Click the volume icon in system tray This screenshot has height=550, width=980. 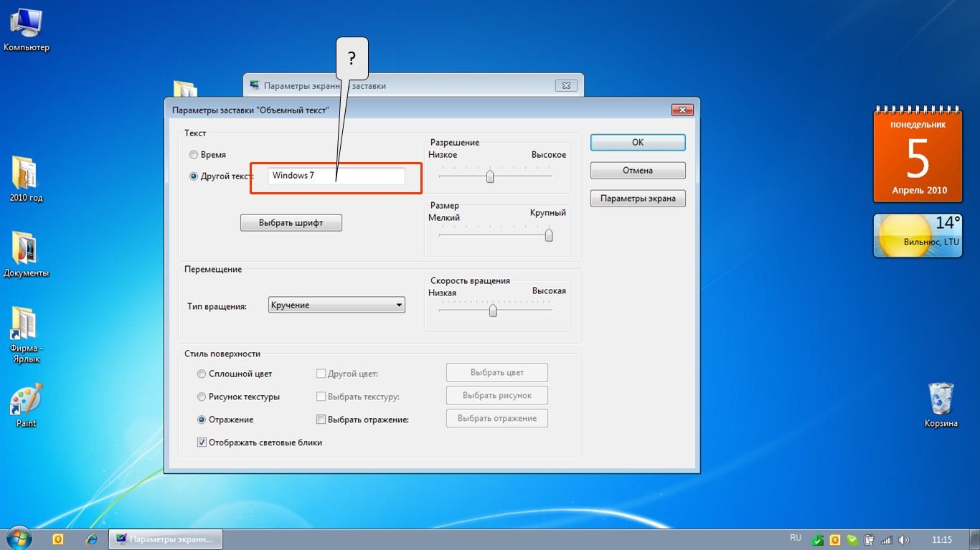click(902, 540)
